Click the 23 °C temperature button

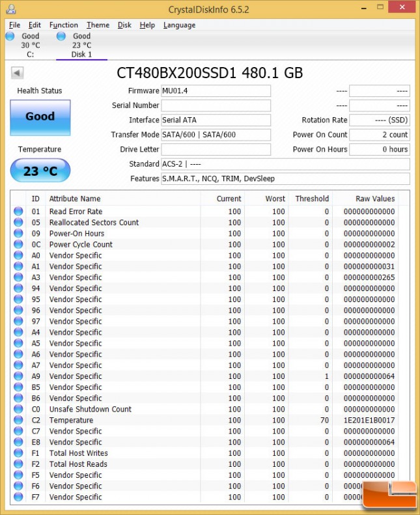[x=40, y=171]
